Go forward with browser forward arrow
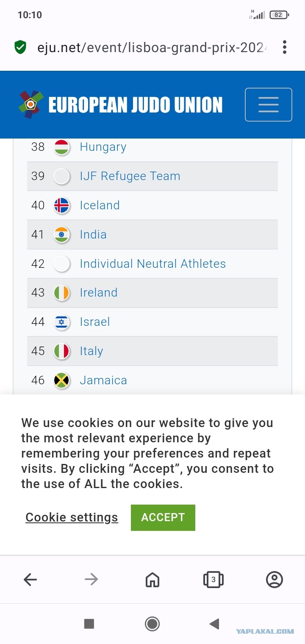This screenshot has width=305, height=644. 91,579
